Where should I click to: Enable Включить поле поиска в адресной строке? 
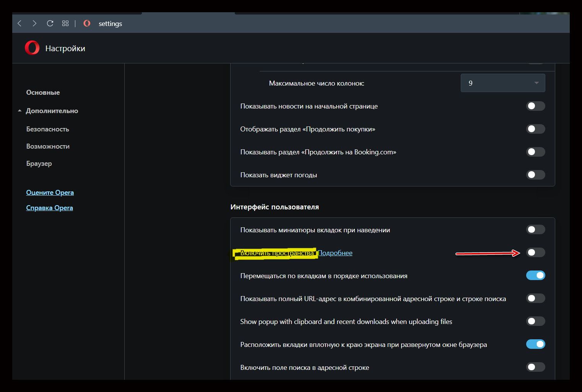pos(536,367)
